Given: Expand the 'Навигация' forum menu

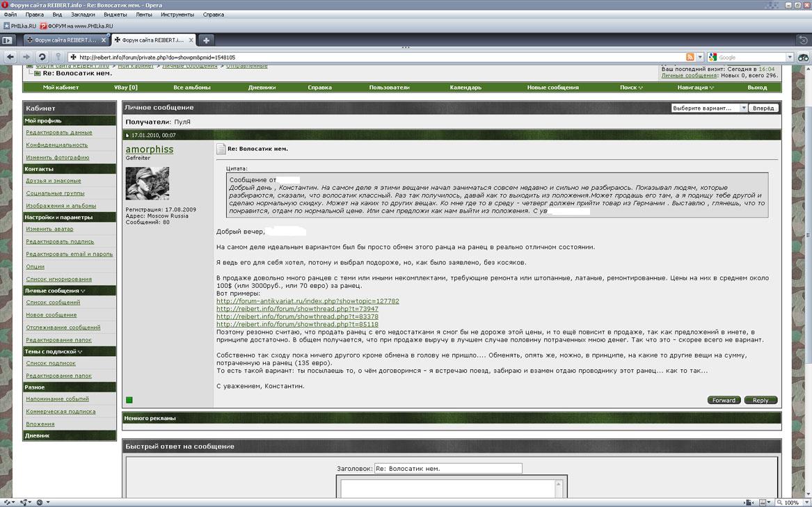Looking at the screenshot, I should coord(692,88).
